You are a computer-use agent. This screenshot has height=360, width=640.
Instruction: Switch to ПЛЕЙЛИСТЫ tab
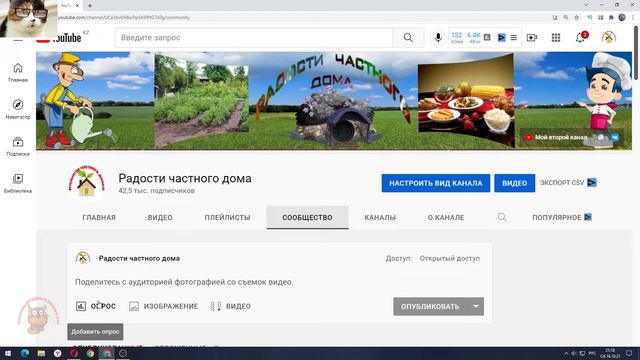pos(227,218)
